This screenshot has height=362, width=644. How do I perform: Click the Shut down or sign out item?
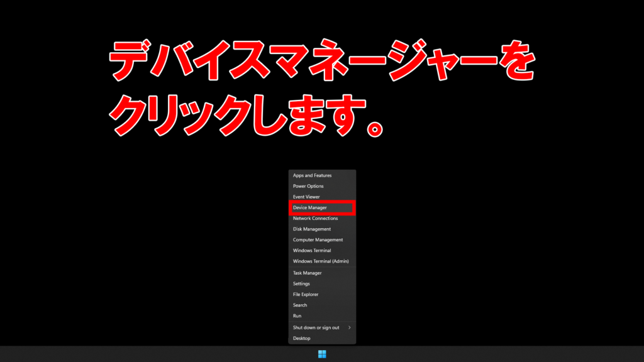pos(316,327)
